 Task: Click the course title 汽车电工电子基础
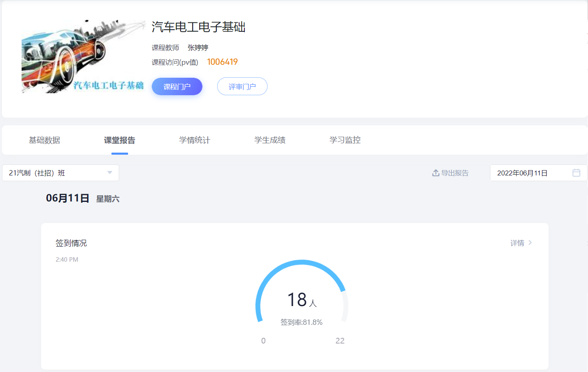click(198, 27)
